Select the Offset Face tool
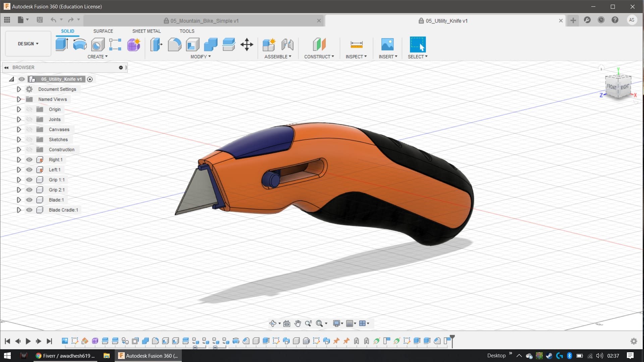644x362 pixels. [229, 44]
